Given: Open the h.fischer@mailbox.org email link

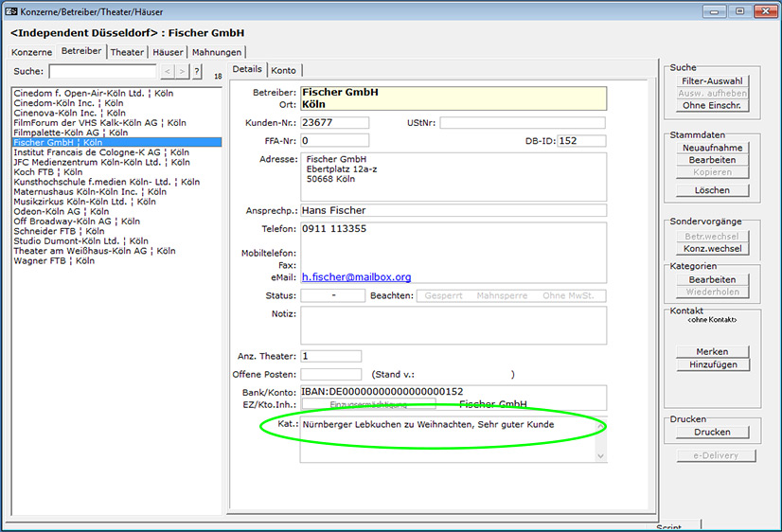Looking at the screenshot, I should tap(356, 277).
